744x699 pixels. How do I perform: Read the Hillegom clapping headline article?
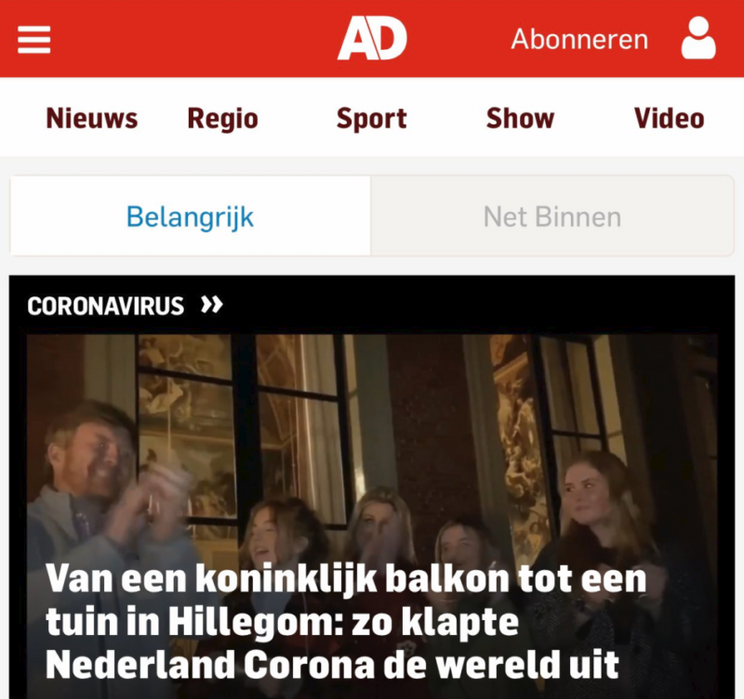(x=346, y=622)
